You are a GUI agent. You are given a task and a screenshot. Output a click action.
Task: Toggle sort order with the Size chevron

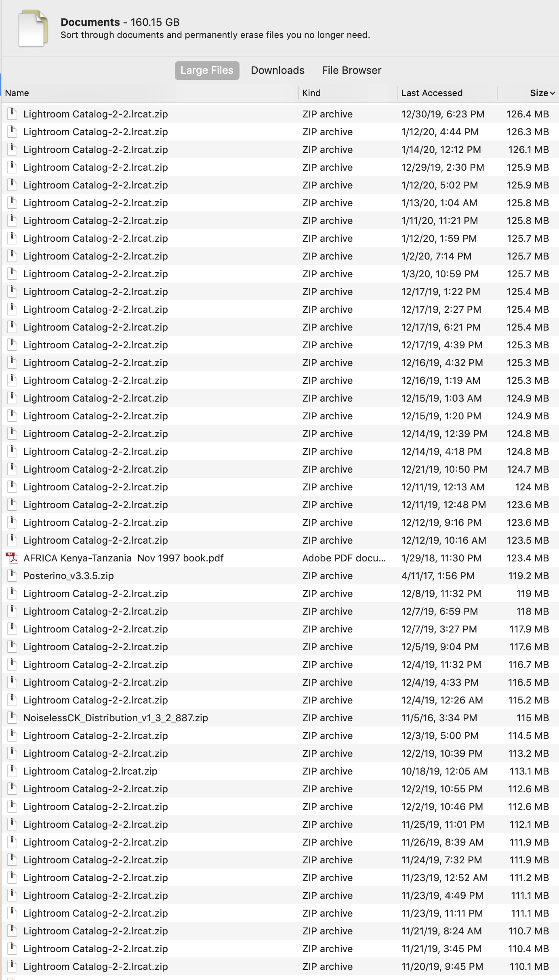click(553, 93)
